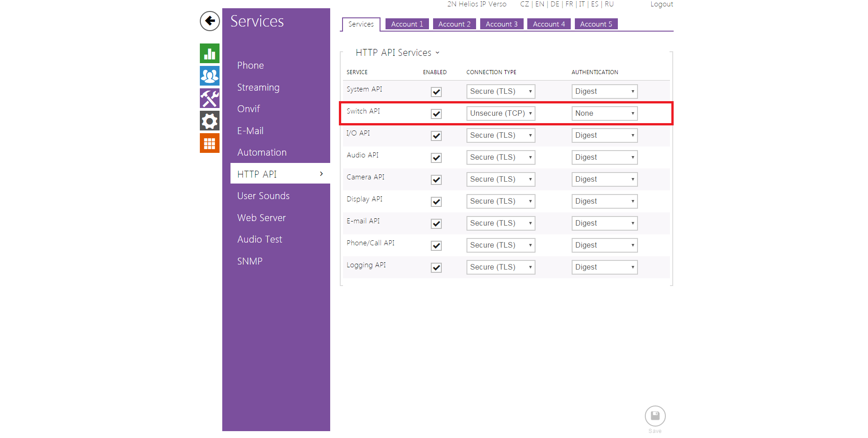Viewport: 868px width, 438px height.
Task: Open the Services gear icon
Action: 209,121
